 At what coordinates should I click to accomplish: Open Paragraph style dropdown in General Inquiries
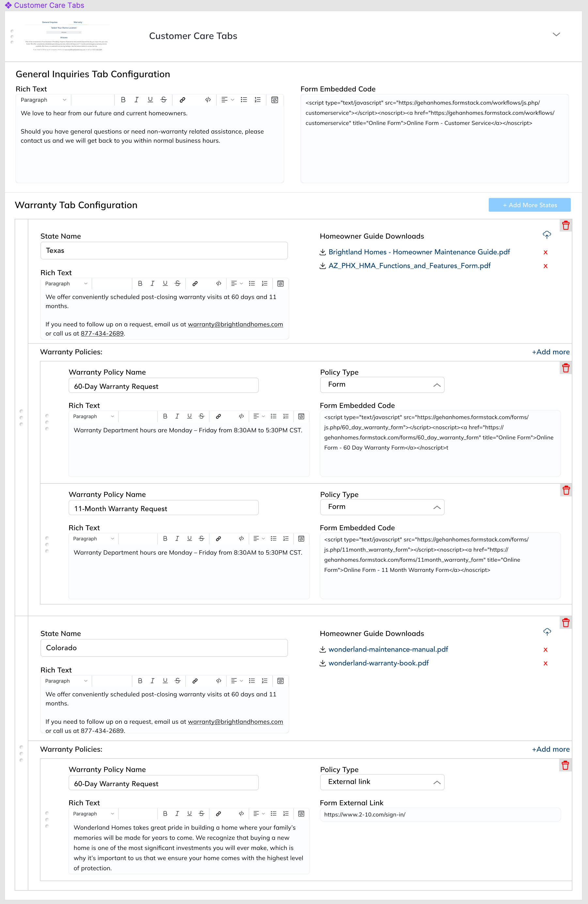click(x=43, y=100)
